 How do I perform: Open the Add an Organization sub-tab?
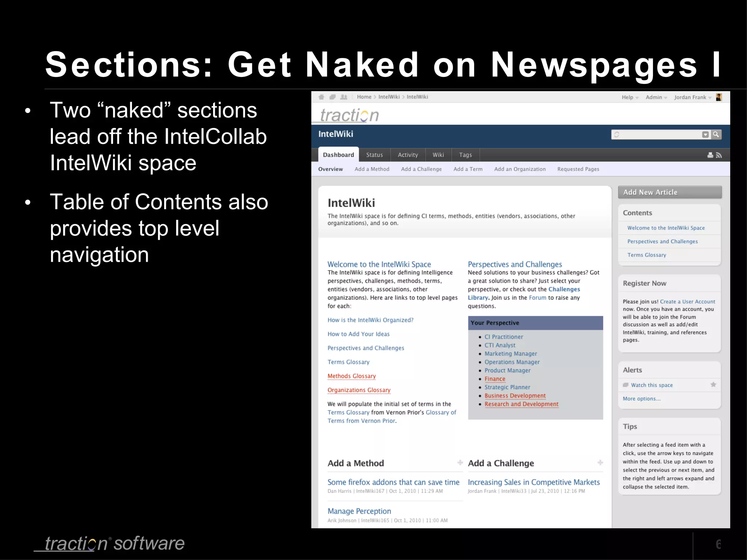pyautogui.click(x=520, y=169)
